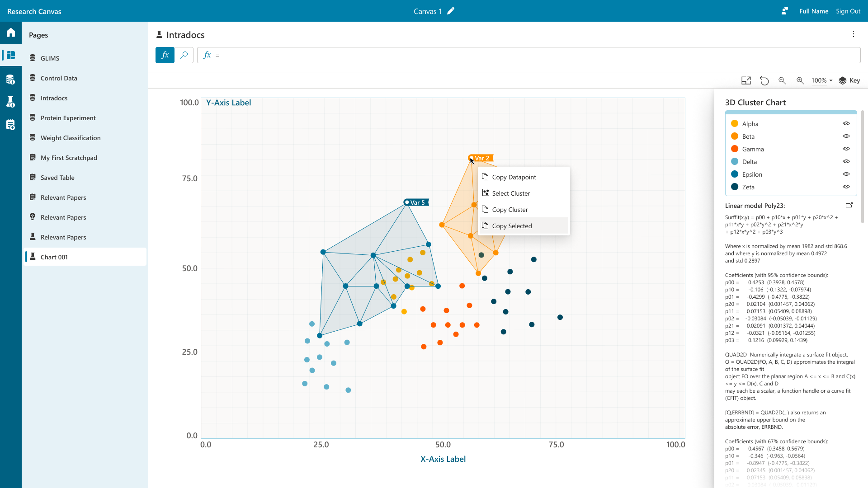
Task: Click the Sign Out link
Action: pos(848,11)
